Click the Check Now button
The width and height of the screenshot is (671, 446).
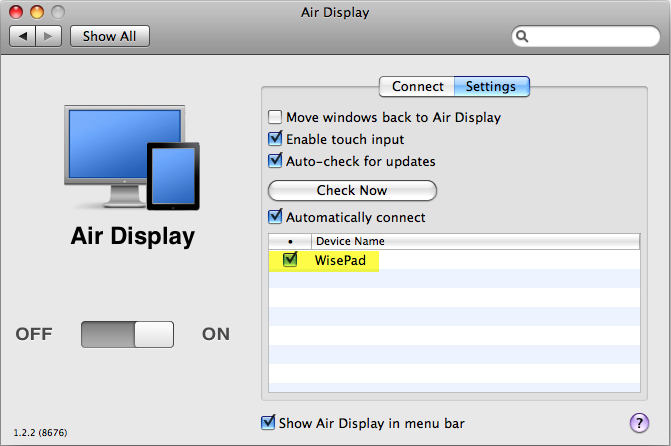pyautogui.click(x=352, y=190)
